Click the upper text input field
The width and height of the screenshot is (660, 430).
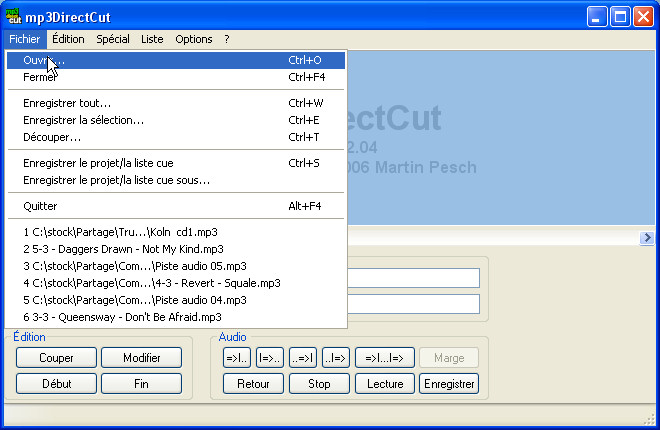tap(415, 278)
